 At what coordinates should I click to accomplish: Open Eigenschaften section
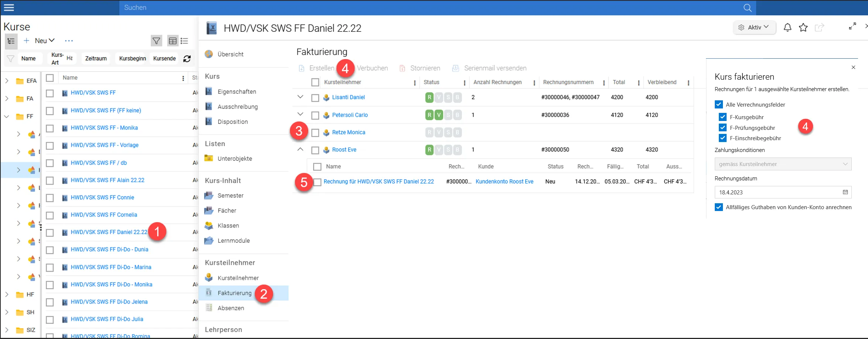(x=237, y=91)
